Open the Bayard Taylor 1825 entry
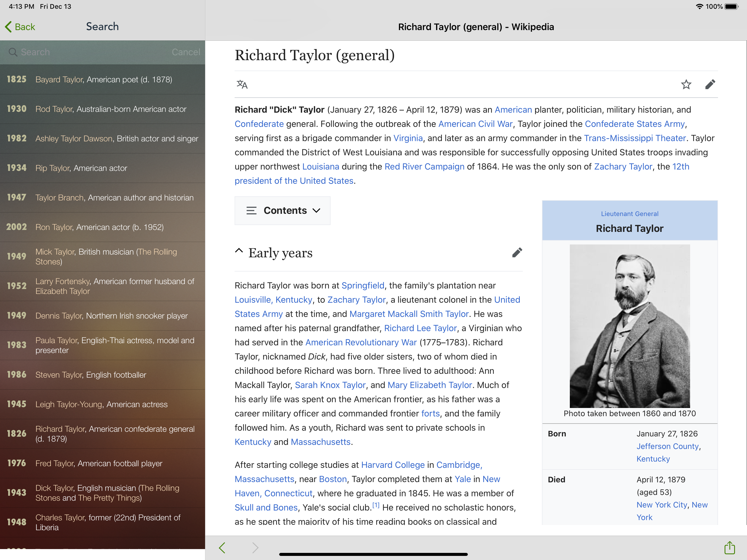This screenshot has width=747, height=560. point(102,79)
